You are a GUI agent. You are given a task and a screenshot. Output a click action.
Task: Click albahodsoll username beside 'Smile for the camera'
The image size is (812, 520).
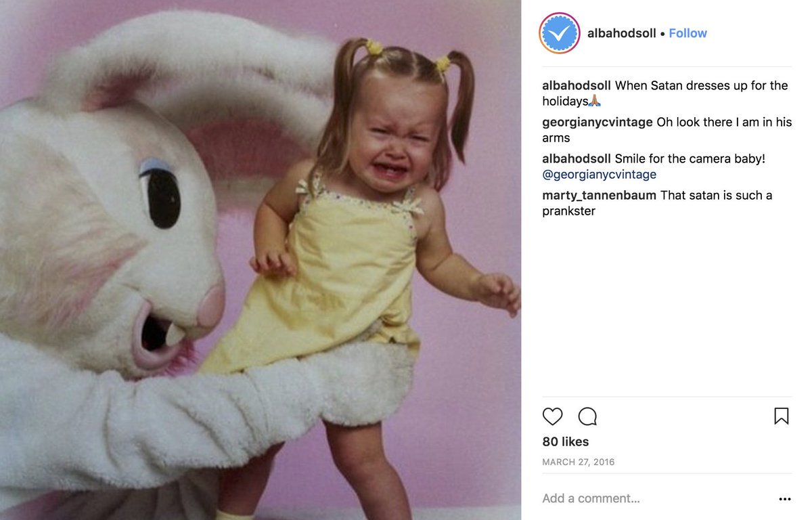577,158
